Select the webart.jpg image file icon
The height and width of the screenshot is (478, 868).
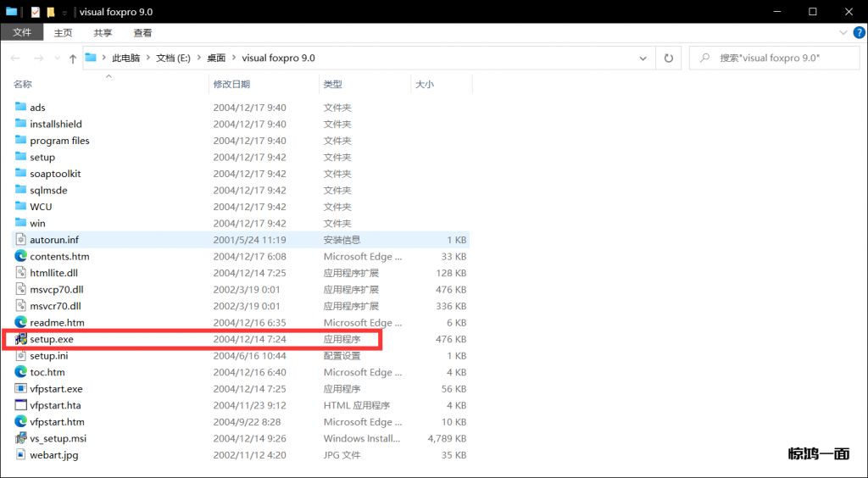(x=21, y=455)
